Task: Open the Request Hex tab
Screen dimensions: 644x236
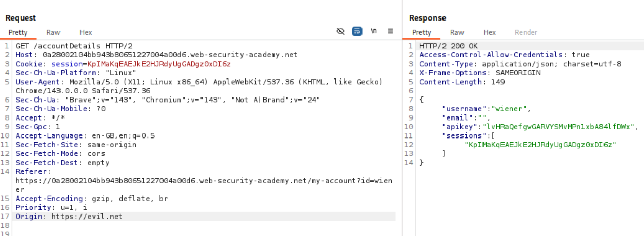Action: (x=86, y=32)
